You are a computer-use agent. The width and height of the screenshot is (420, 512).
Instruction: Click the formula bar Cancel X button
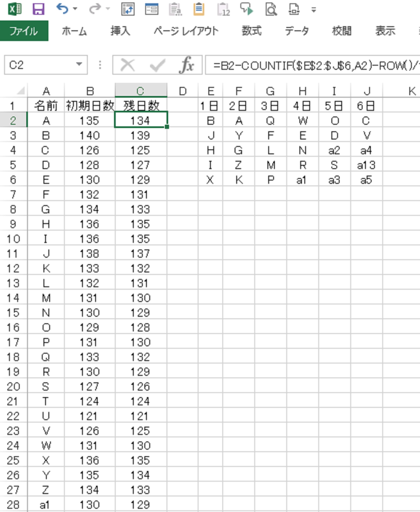pyautogui.click(x=128, y=65)
